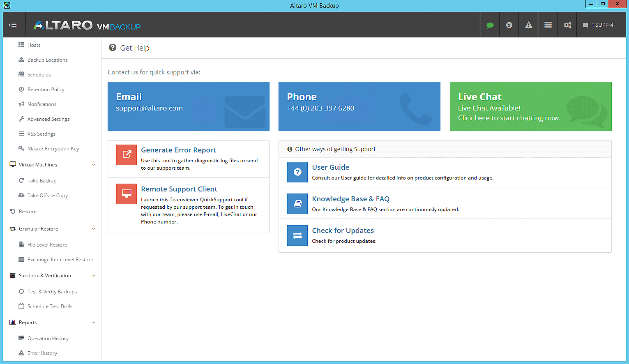Maximize the Altaro VM Backup window
Screen dimensions: 629x364
click(x=603, y=4)
